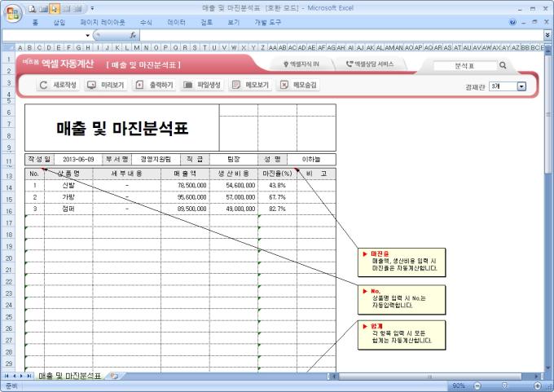This screenshot has width=554, height=392.
Task: Click the 출력하기 button
Action: click(x=154, y=85)
